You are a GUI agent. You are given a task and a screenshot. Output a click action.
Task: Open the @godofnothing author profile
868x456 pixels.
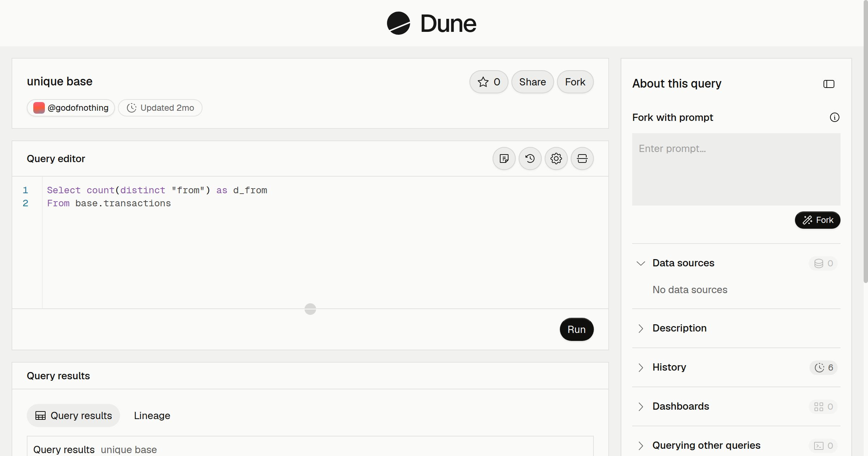click(71, 108)
